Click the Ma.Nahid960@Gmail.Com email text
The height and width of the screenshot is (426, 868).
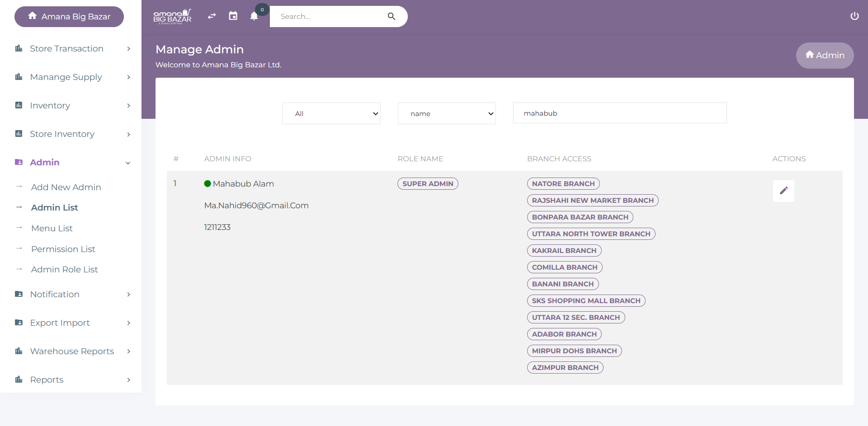[256, 205]
